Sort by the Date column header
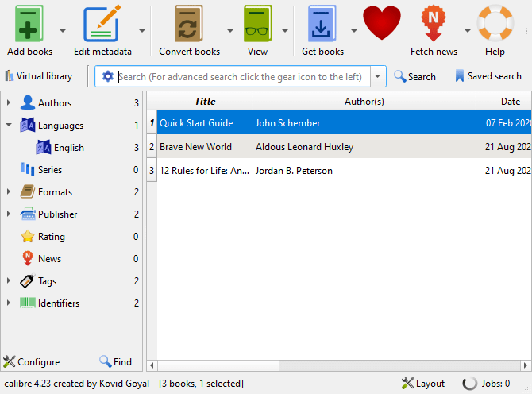The height and width of the screenshot is (394, 532). click(504, 102)
